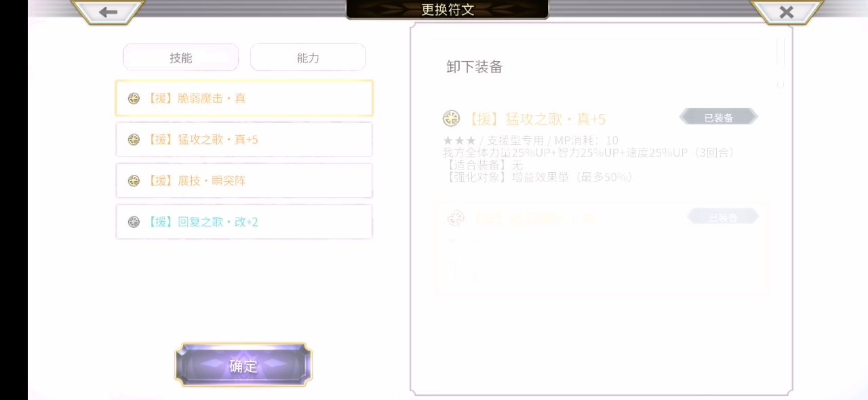Switch to the 能力 tab
Viewport: 868px width, 400px height.
[308, 58]
